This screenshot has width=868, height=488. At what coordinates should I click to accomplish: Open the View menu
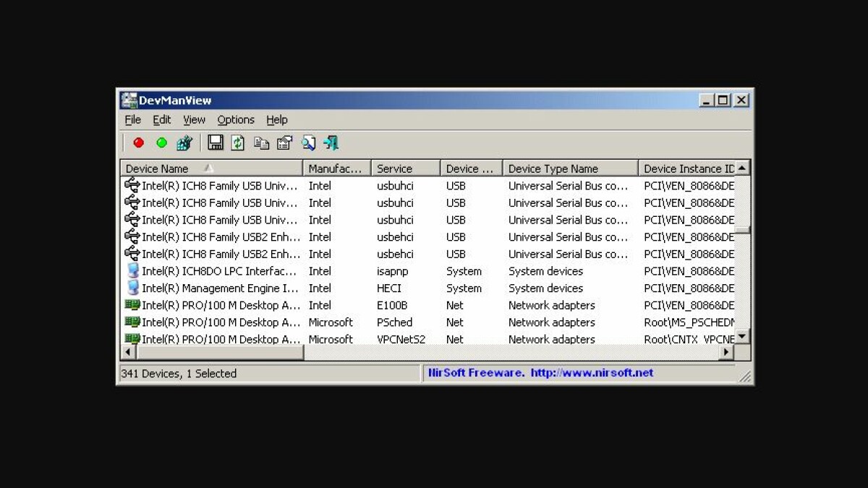194,120
